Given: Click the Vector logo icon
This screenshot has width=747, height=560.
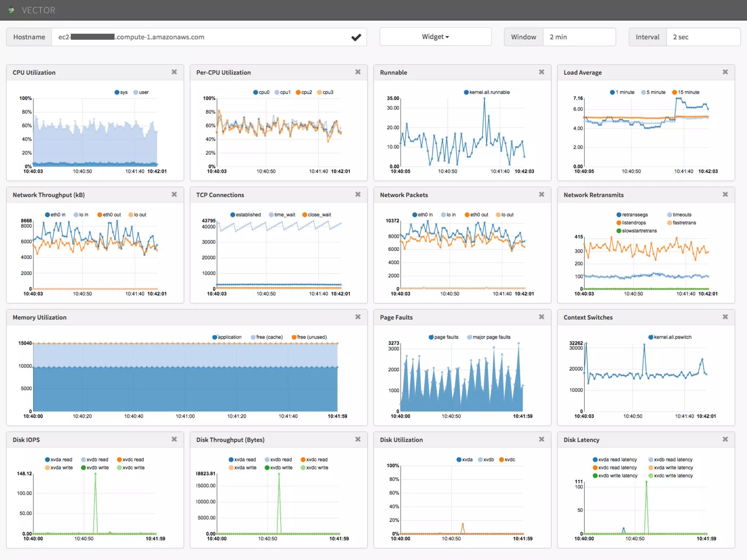Looking at the screenshot, I should click(11, 10).
